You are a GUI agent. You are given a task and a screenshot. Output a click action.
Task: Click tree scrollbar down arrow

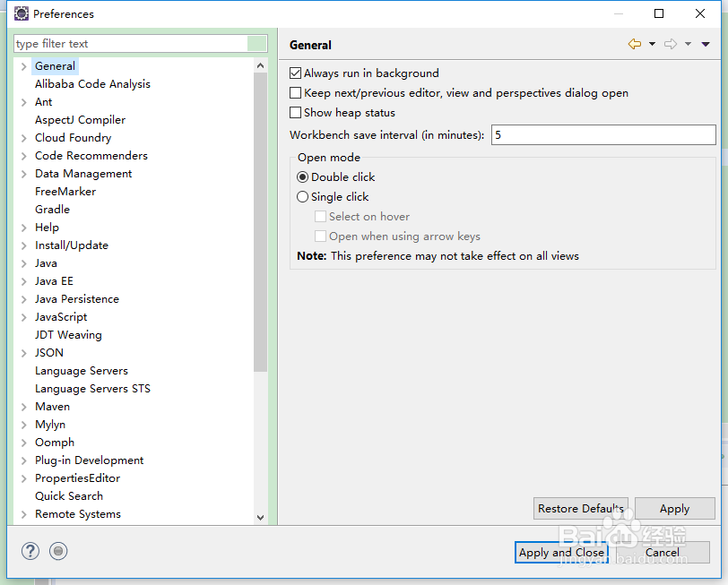click(x=261, y=517)
